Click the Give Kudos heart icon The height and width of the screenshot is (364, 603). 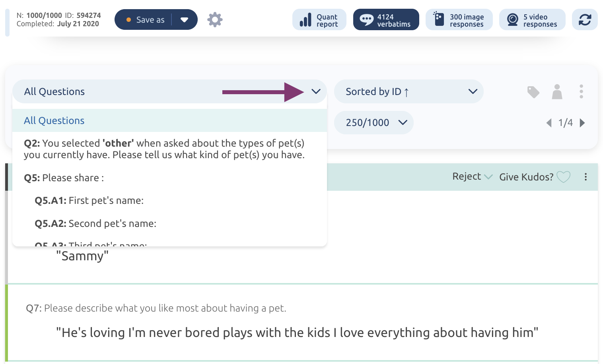[564, 177]
